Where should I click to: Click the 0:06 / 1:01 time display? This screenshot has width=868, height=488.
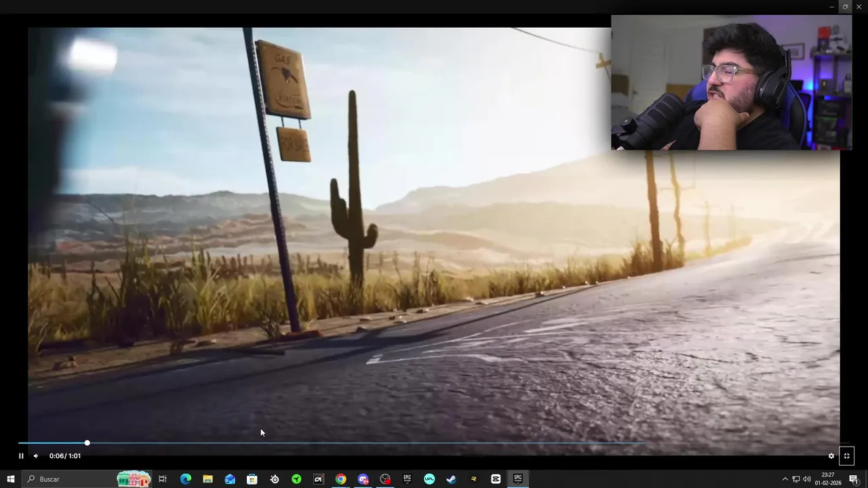tap(65, 456)
